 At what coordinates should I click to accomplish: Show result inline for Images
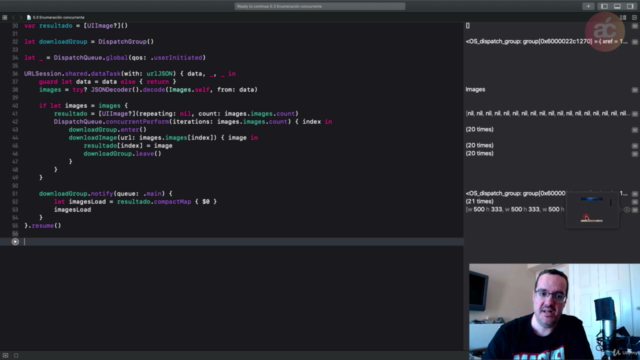tap(635, 89)
